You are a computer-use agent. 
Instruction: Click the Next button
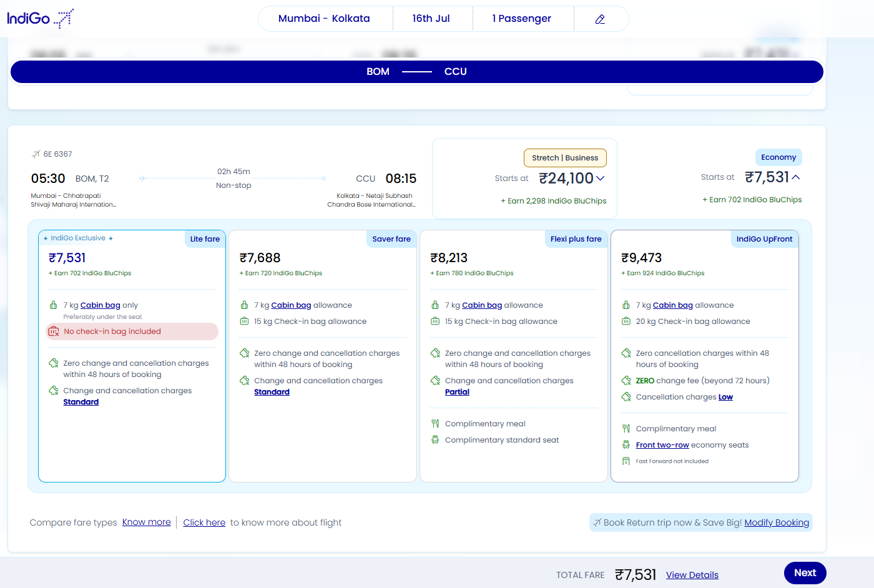805,573
